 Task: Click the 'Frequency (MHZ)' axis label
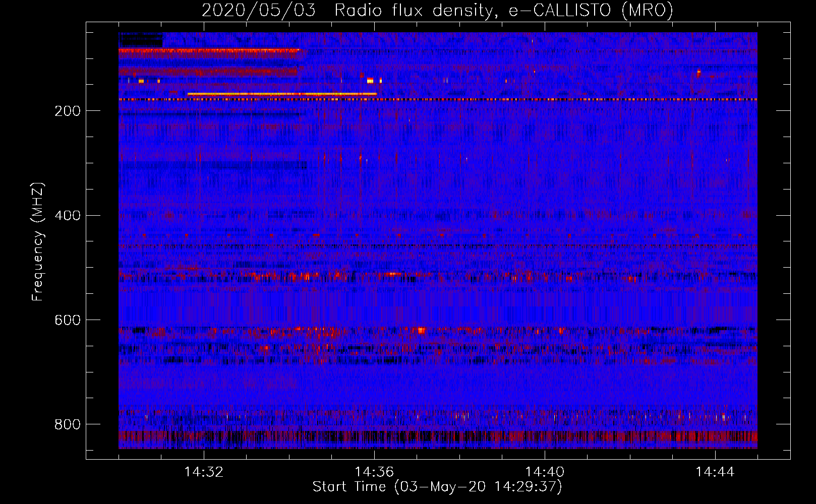pos(38,241)
